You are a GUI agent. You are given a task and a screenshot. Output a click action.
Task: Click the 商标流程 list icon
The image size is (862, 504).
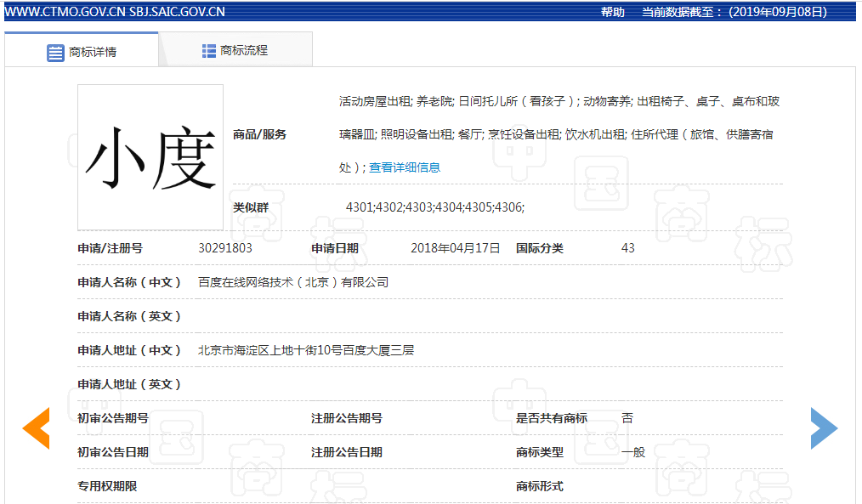[x=209, y=51]
